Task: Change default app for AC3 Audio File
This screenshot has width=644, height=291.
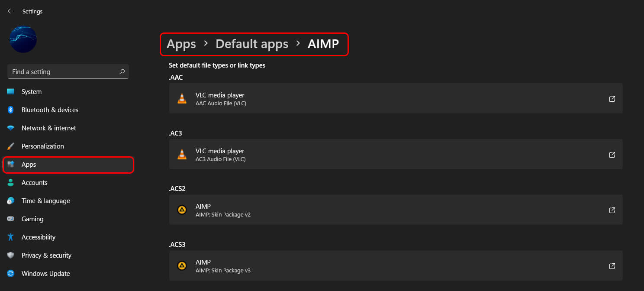Action: coord(396,155)
